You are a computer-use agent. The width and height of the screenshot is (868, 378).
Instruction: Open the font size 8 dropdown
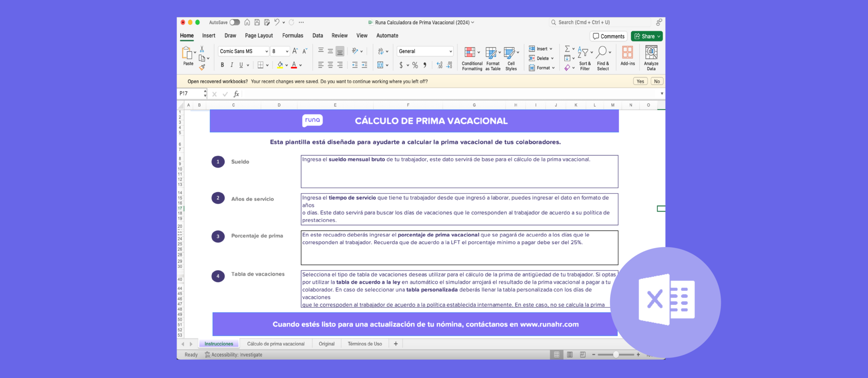280,51
